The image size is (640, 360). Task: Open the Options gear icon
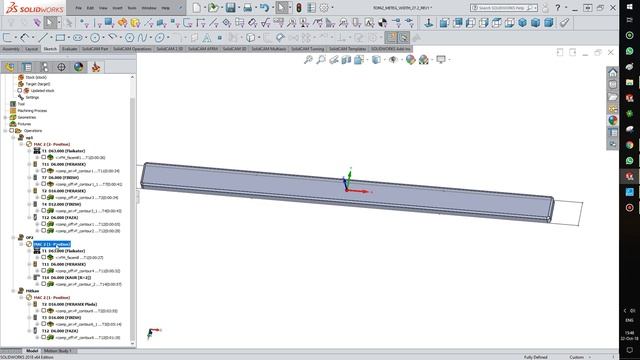(x=324, y=8)
